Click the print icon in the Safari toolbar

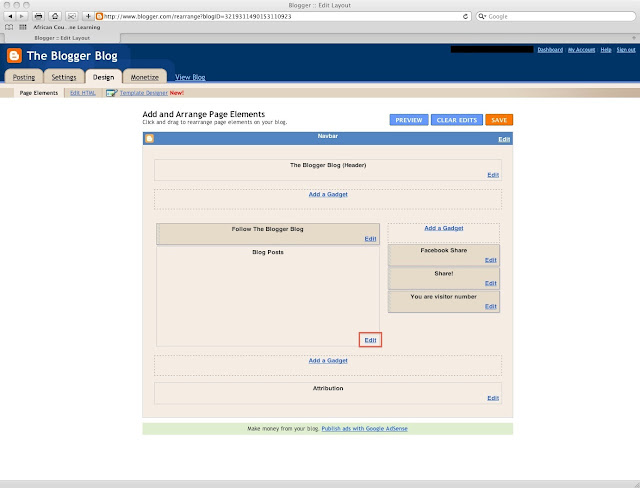click(38, 16)
